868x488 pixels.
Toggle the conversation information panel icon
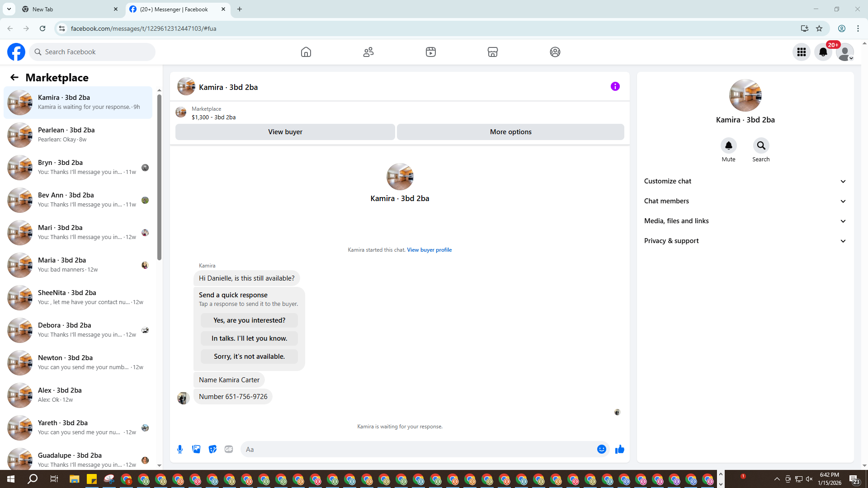[x=615, y=86]
